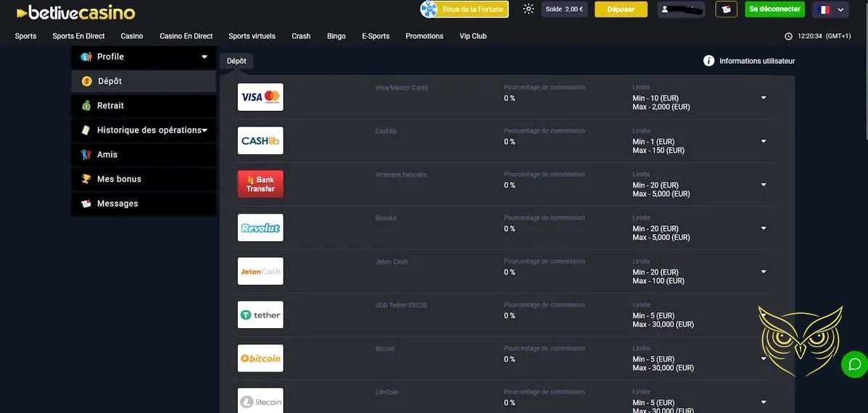Select the Bitcoin payment logo

tap(260, 358)
